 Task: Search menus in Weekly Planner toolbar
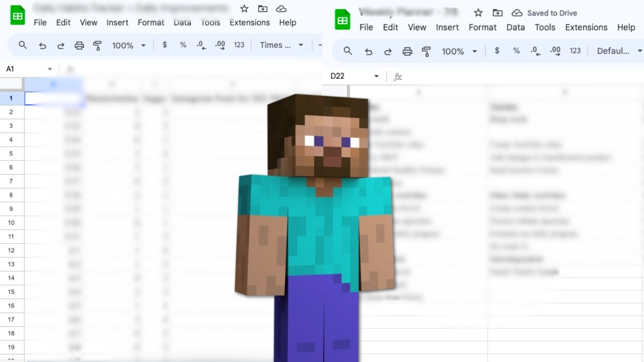(x=348, y=51)
